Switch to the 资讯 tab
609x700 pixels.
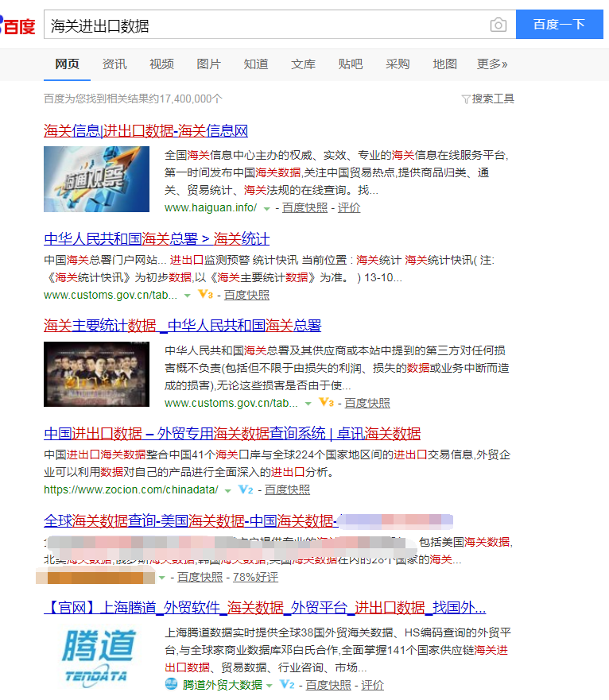114,64
